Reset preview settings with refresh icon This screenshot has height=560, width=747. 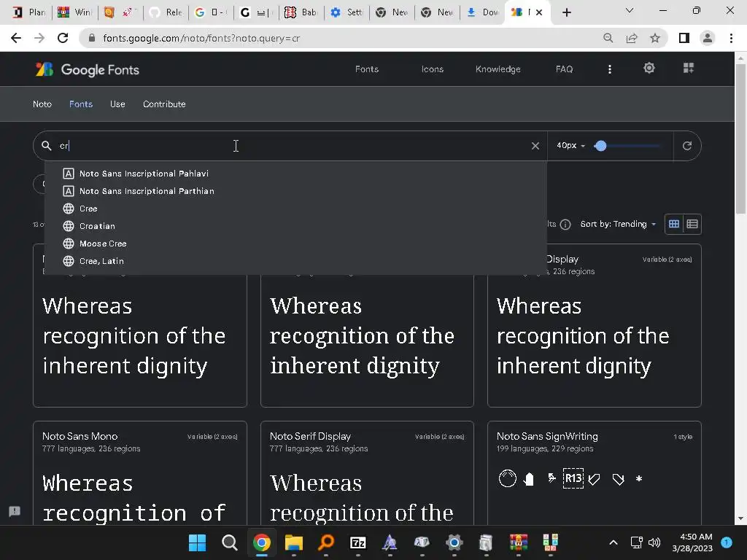(686, 146)
